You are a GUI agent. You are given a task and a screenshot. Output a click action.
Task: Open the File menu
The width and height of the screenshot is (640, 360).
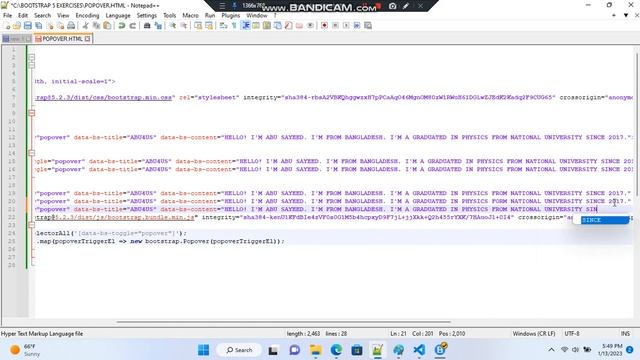click(7, 16)
